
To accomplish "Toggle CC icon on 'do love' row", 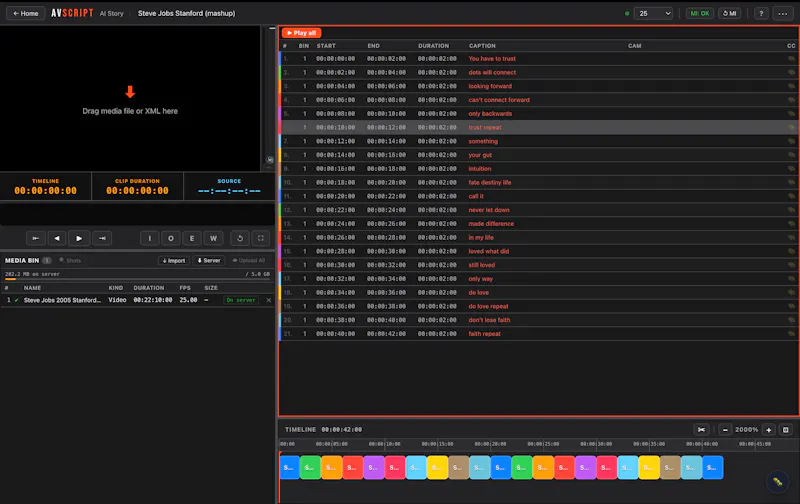I will click(x=791, y=292).
